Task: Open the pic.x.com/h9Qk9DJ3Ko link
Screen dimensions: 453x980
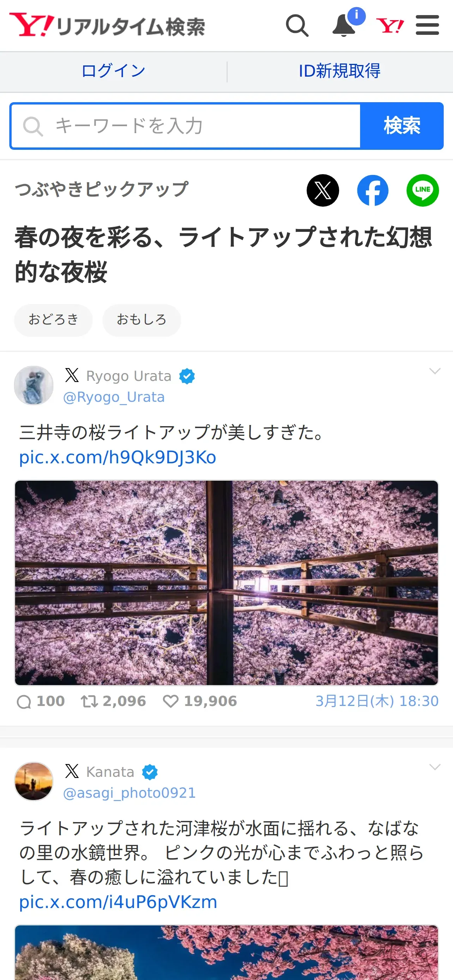Action: coord(118,457)
